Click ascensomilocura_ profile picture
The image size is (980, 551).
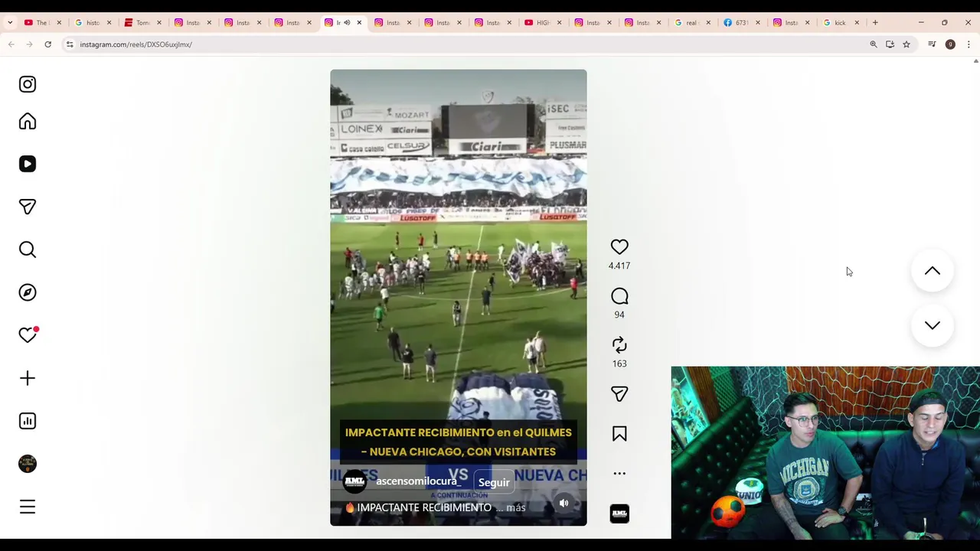pos(354,481)
